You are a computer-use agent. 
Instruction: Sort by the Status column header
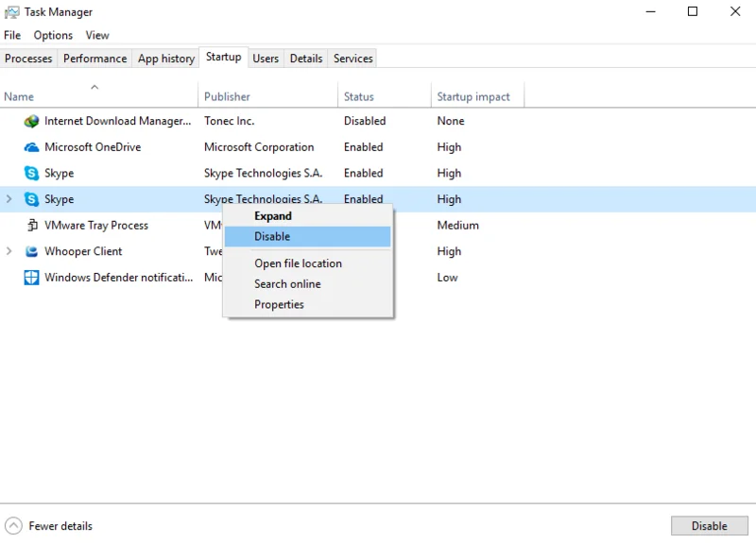point(385,96)
